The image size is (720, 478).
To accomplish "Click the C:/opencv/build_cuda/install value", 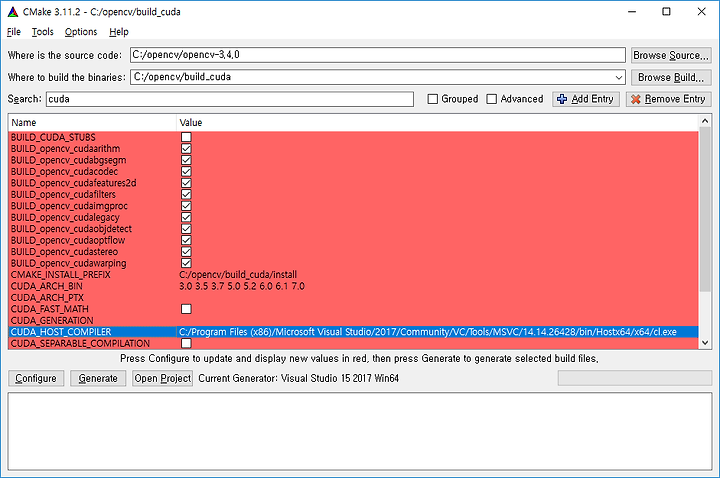I will coord(238,275).
